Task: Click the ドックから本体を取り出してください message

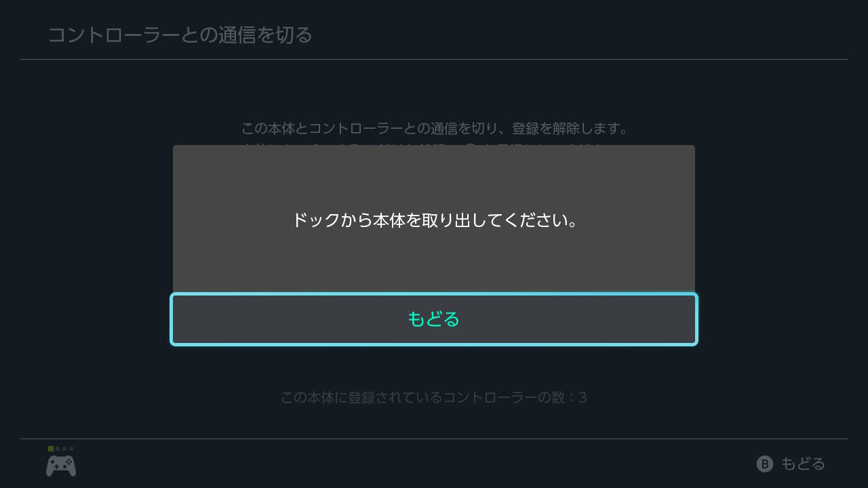Action: 434,220
